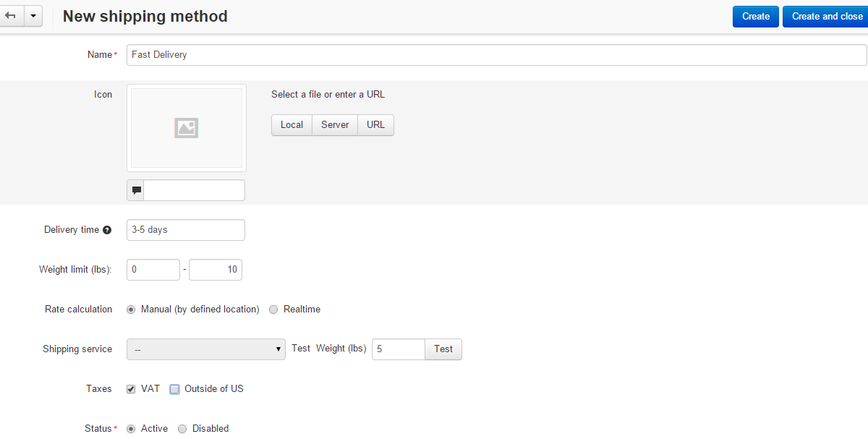Screen dimensions: 868x439
Task: Click the help question mark beside Delivery time
Action: click(107, 229)
